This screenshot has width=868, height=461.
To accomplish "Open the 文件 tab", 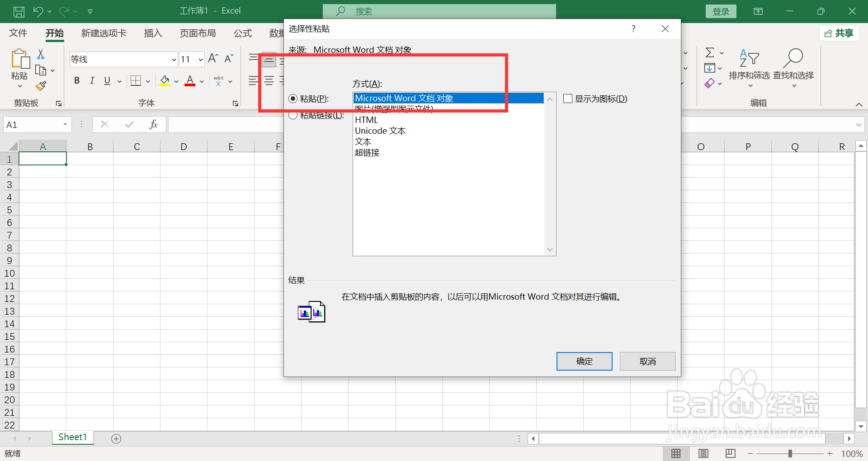I will point(18,33).
